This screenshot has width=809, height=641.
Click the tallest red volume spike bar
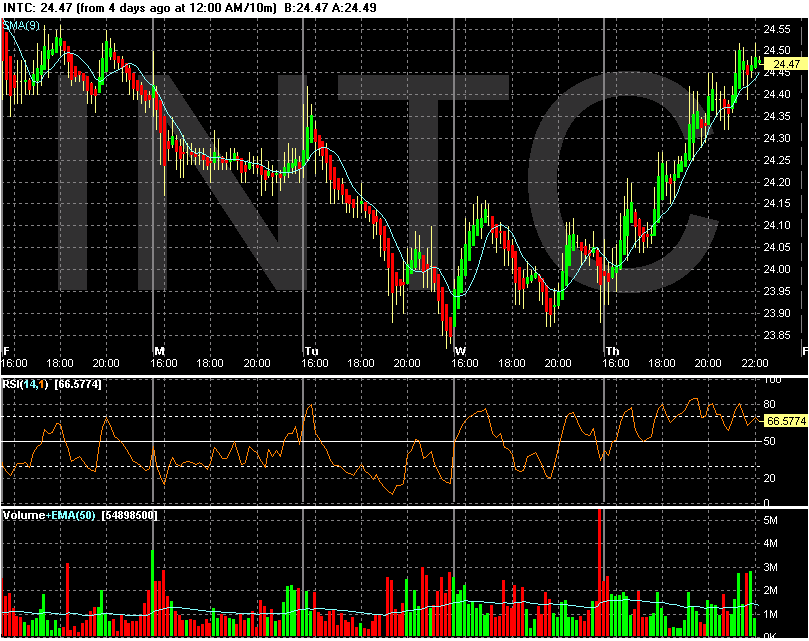[x=600, y=572]
